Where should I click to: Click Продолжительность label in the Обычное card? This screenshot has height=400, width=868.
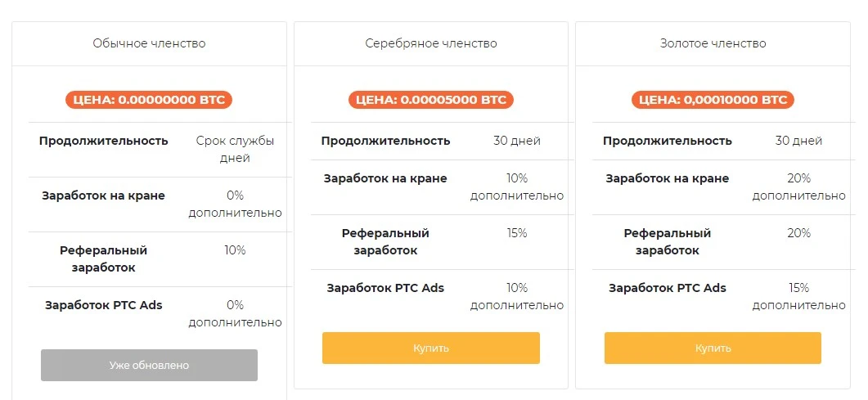click(104, 141)
